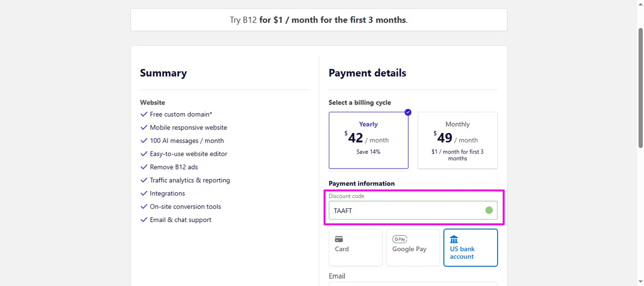Screen dimensions: 644x286
Task: Select the Monthly $49 billing cycle
Action: click(457, 140)
